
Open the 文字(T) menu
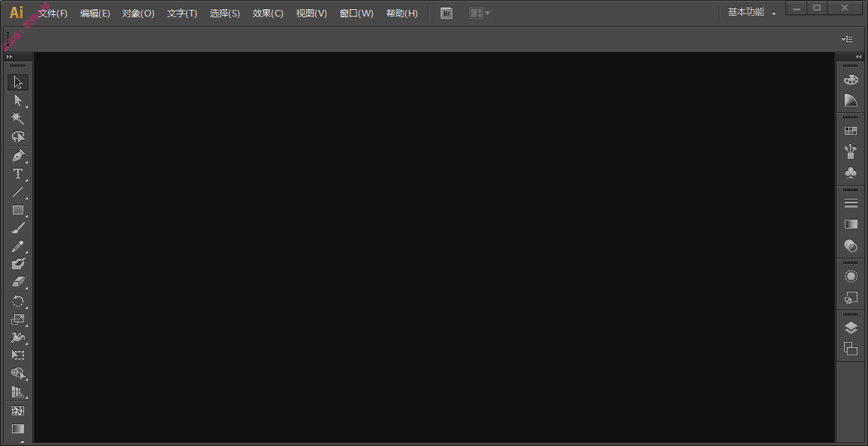(182, 13)
